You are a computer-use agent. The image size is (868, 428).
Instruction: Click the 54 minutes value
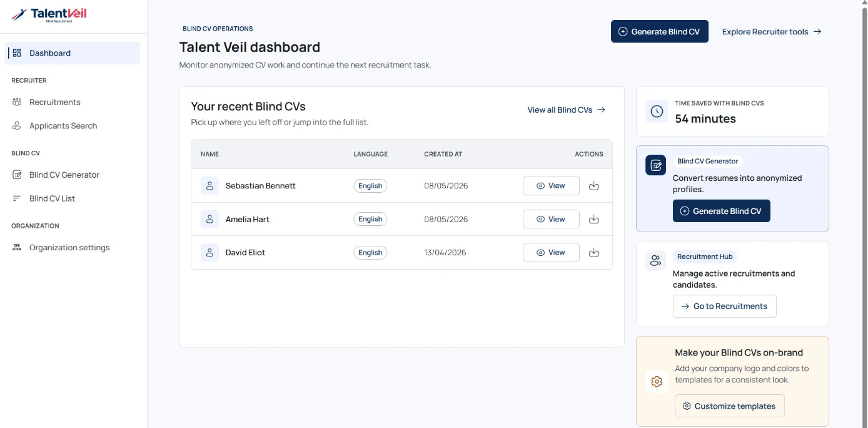coord(705,119)
